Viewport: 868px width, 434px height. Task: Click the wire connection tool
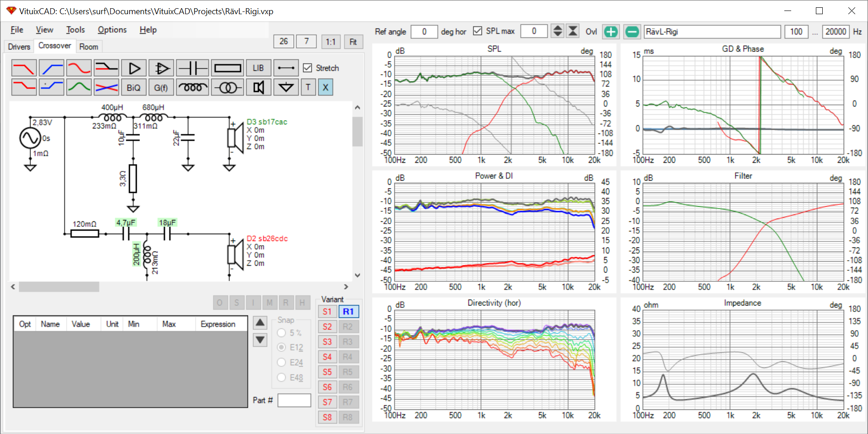(x=286, y=68)
